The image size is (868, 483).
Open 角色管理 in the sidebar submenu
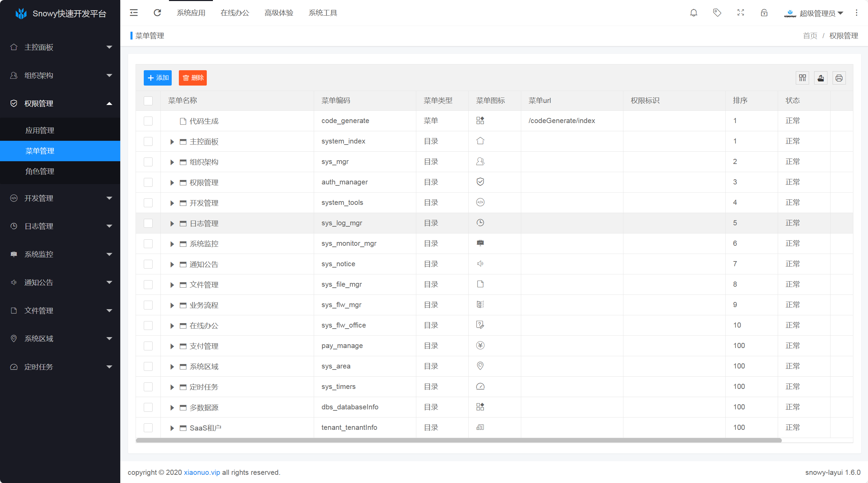click(40, 171)
